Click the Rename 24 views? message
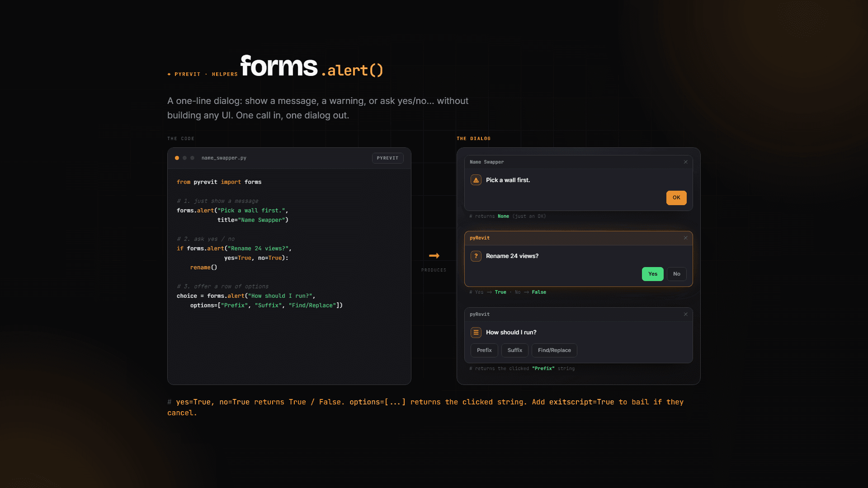 pyautogui.click(x=512, y=256)
